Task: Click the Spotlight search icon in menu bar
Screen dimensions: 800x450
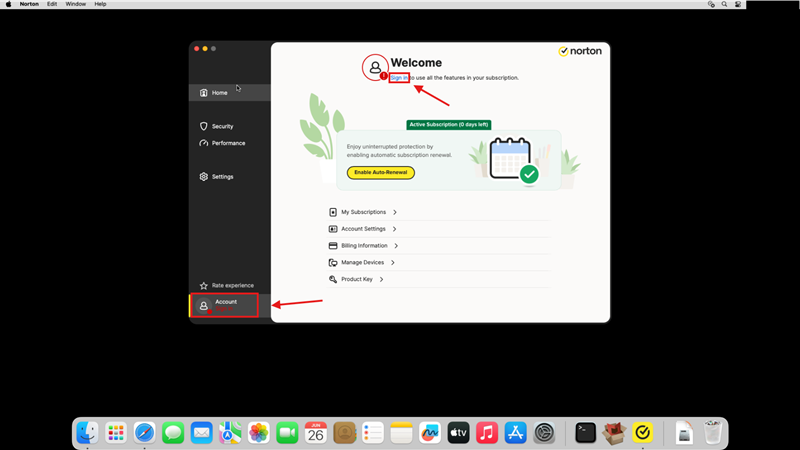Action: (724, 4)
